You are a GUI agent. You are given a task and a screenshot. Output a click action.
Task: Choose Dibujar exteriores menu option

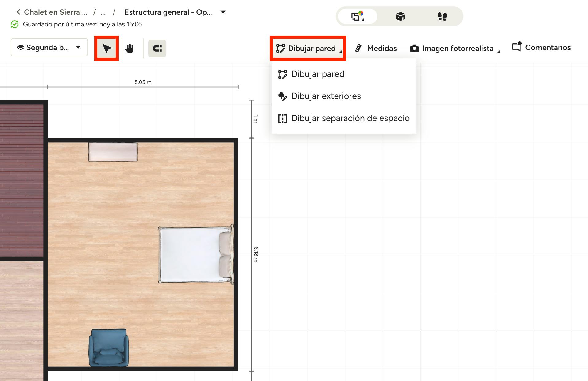pos(326,96)
